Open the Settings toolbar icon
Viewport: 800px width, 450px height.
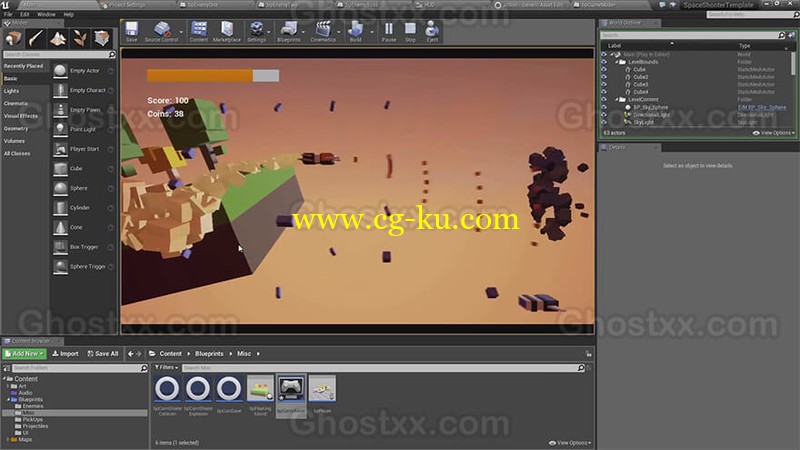pyautogui.click(x=257, y=32)
